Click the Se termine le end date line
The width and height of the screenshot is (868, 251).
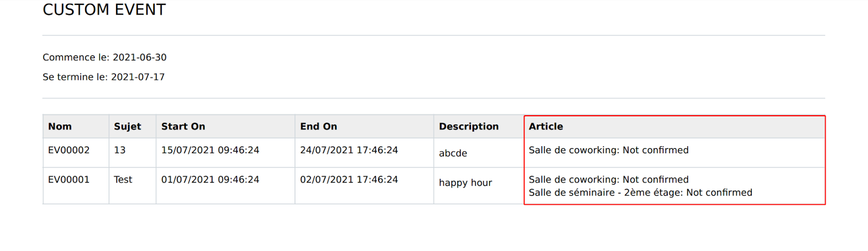tap(104, 77)
